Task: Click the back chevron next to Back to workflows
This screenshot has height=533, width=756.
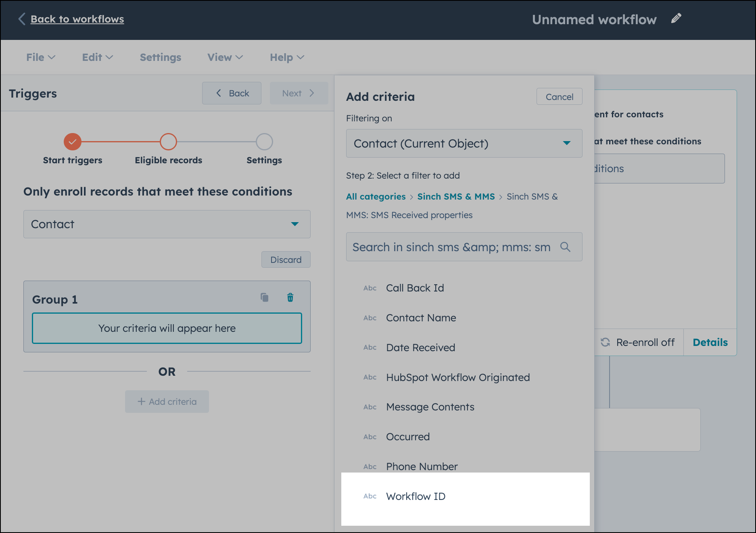Action: (x=22, y=19)
